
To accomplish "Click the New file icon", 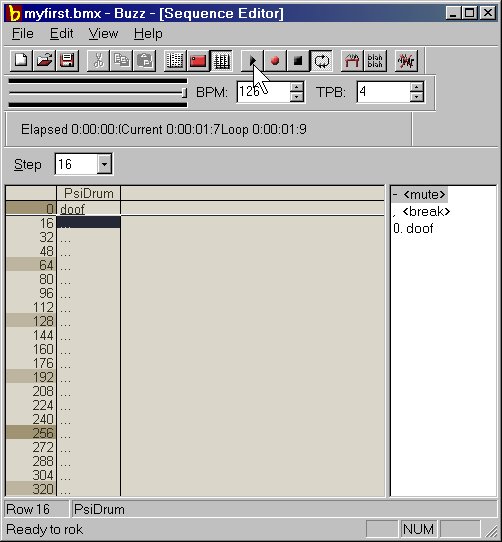I will [21, 61].
